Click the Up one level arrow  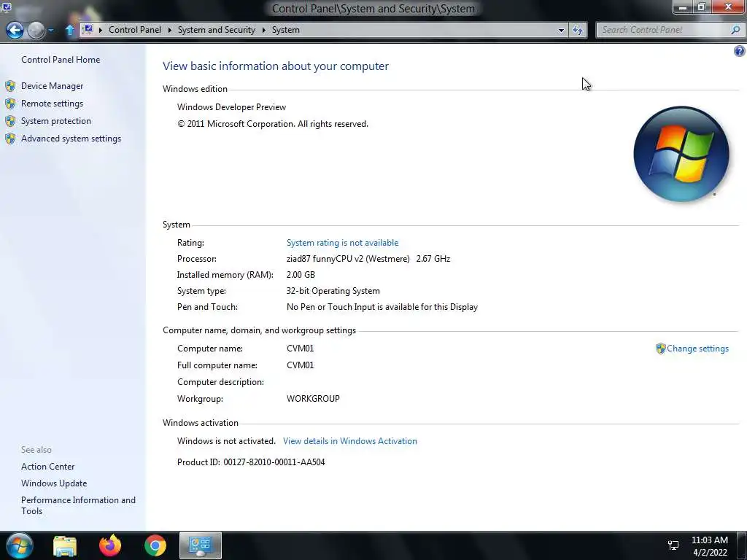[x=69, y=30]
